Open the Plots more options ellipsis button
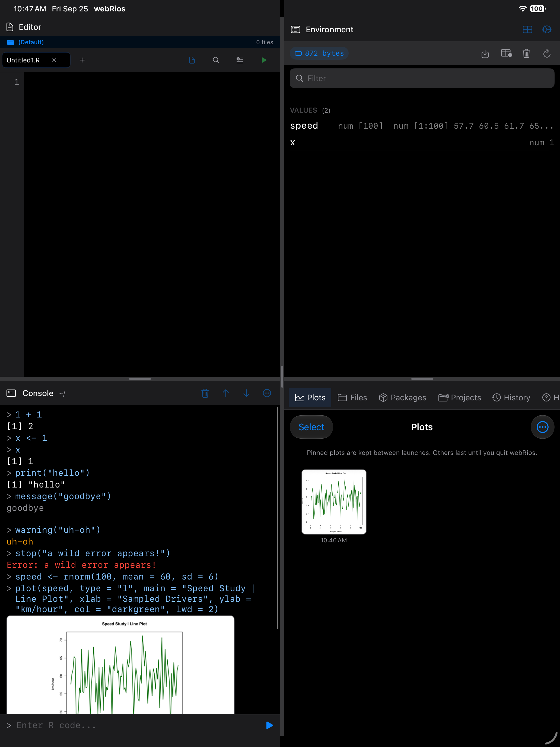This screenshot has height=747, width=560. tap(542, 427)
